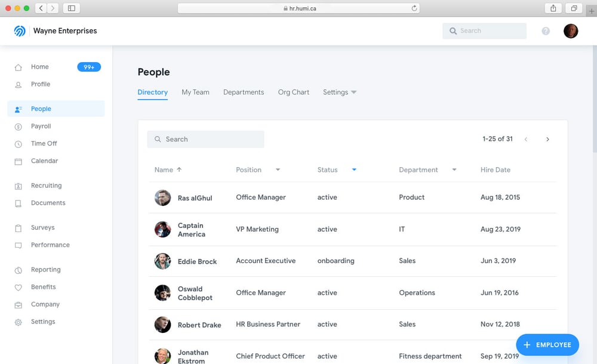
Task: Reload the page in Safari
Action: point(414,8)
